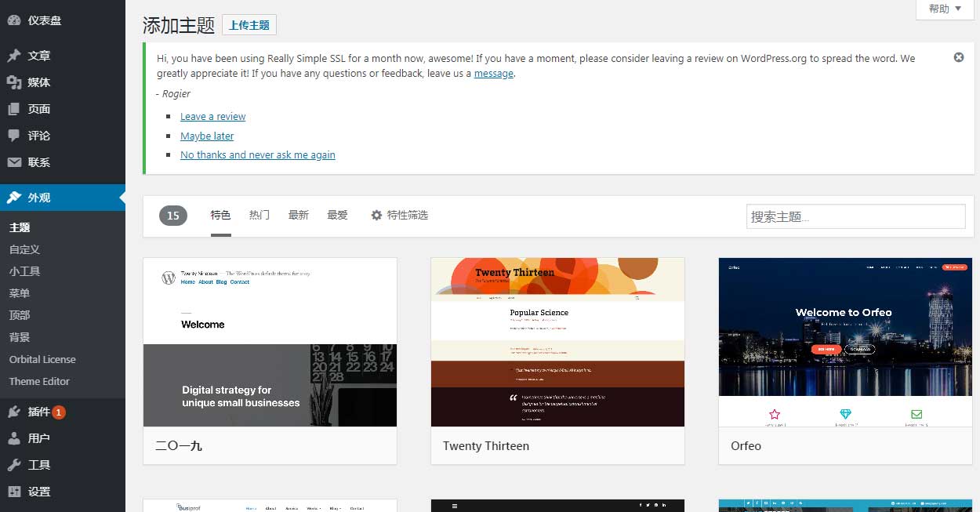
Task: Click the 上传主题 upload button
Action: pos(249,24)
